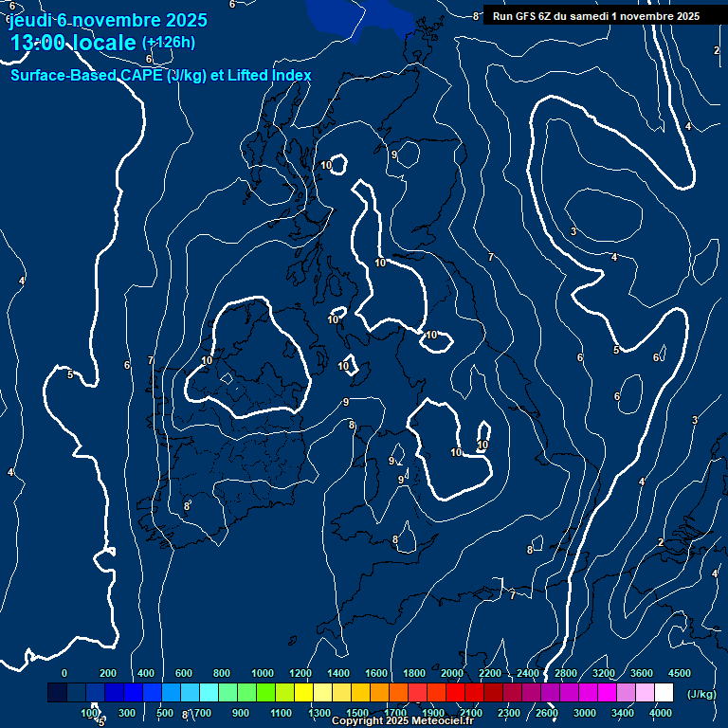Viewport: 728px width, 728px height.
Task: Click the legend value '1600'
Action: pyautogui.click(x=376, y=673)
